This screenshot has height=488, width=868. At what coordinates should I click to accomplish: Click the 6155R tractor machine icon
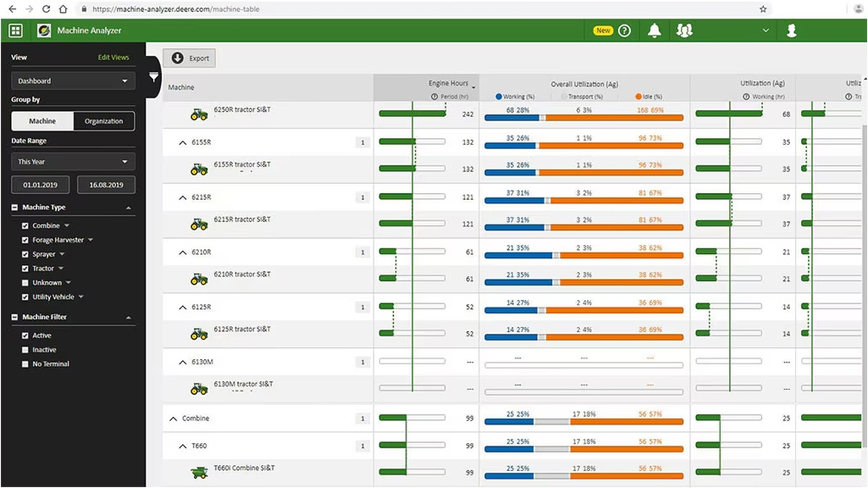point(199,169)
